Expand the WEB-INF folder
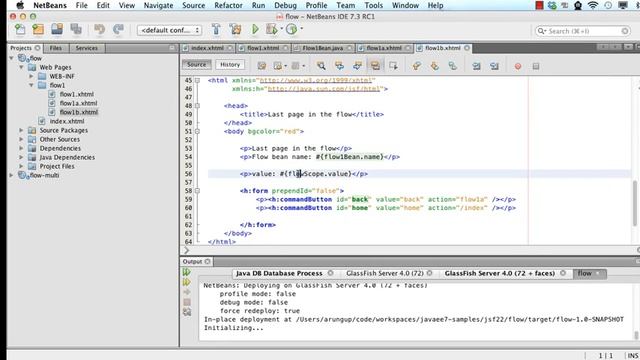The width and height of the screenshot is (640, 360). 31,76
